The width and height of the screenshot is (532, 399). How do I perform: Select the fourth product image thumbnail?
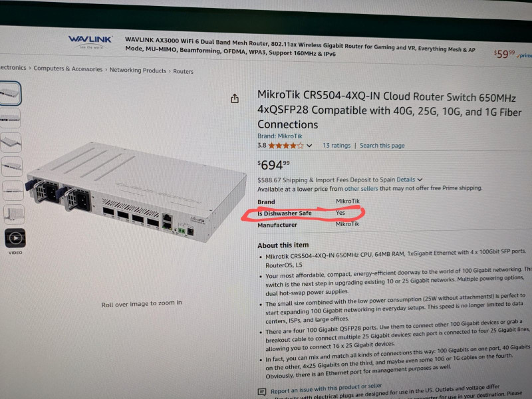[x=12, y=166]
